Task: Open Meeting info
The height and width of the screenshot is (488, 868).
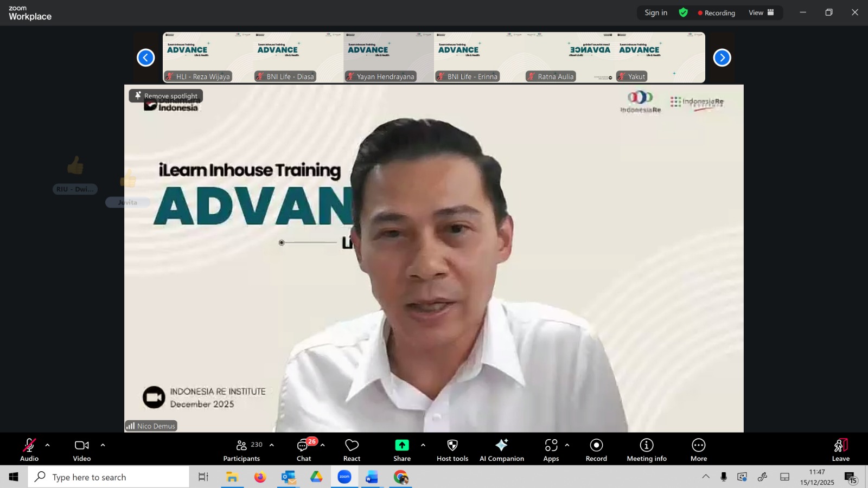Action: tap(646, 450)
